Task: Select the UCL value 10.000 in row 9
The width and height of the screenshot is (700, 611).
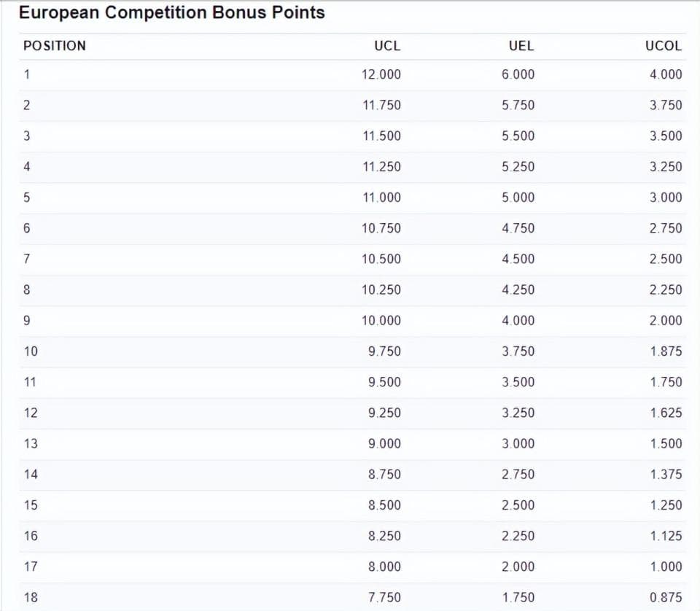Action: 381,321
